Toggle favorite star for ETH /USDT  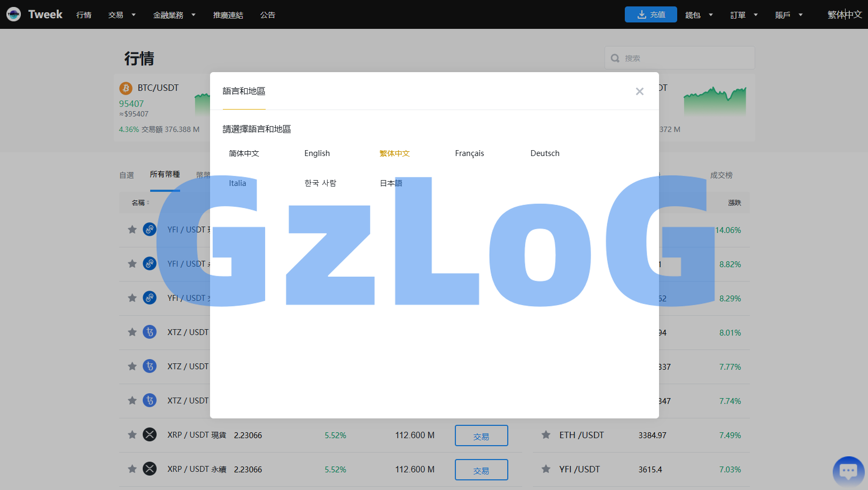546,435
